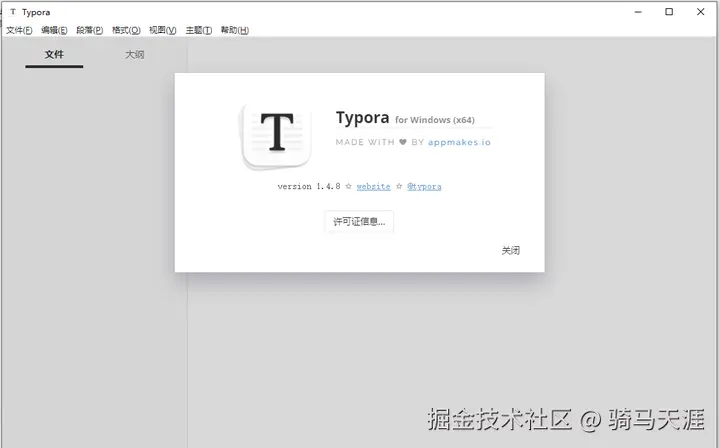Open the 段落(P) menu
The width and height of the screenshot is (720, 448).
[x=90, y=30]
